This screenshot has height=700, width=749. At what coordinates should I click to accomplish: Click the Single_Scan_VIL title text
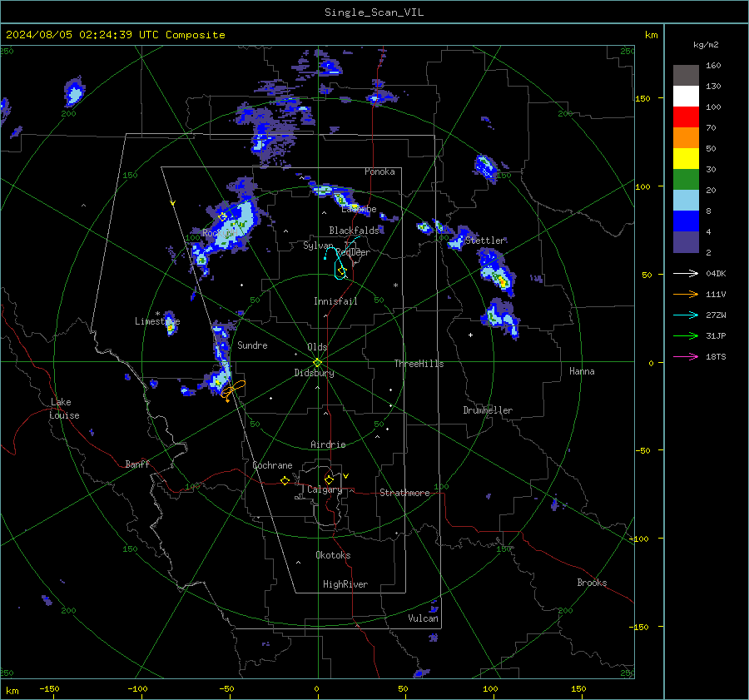point(374,12)
